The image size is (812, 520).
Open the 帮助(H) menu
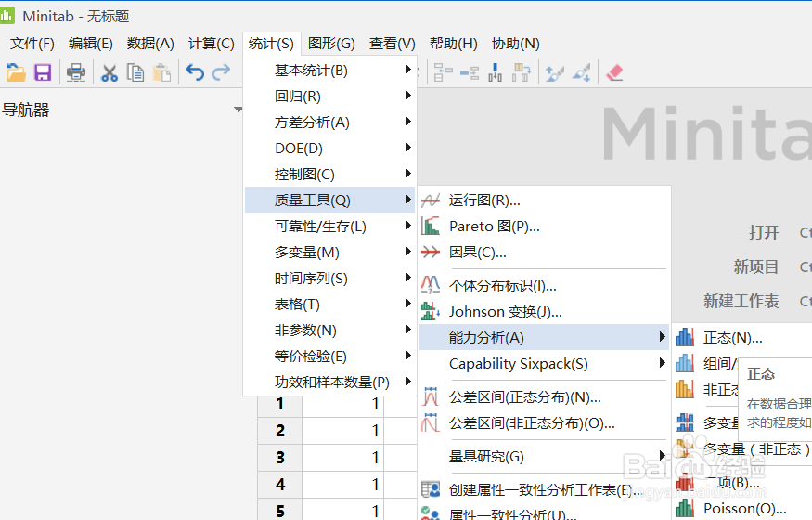453,44
